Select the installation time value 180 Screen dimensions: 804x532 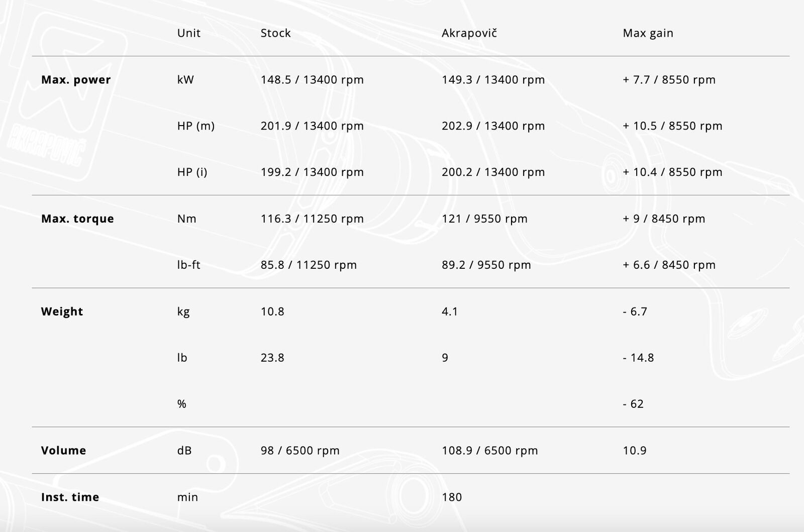click(x=452, y=497)
